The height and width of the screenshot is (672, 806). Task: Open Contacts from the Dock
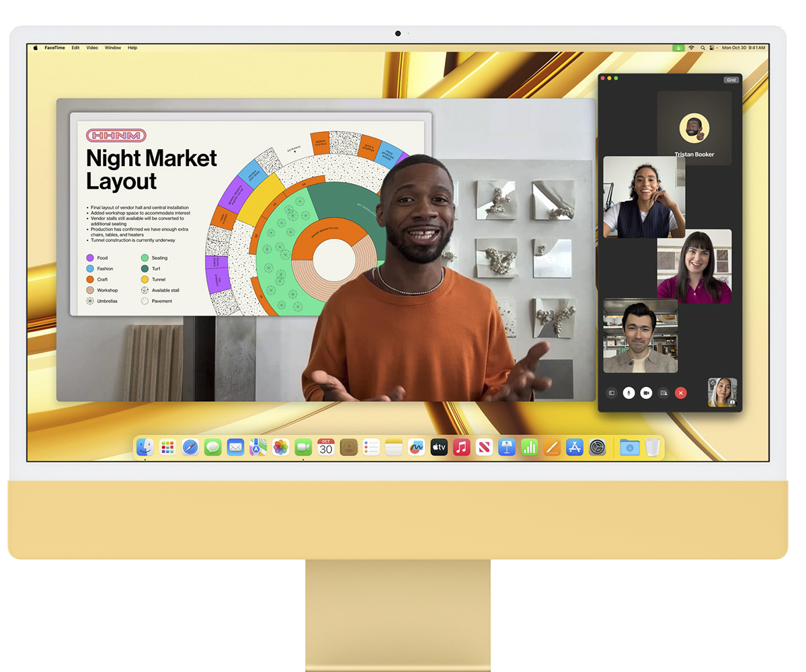[x=348, y=448]
